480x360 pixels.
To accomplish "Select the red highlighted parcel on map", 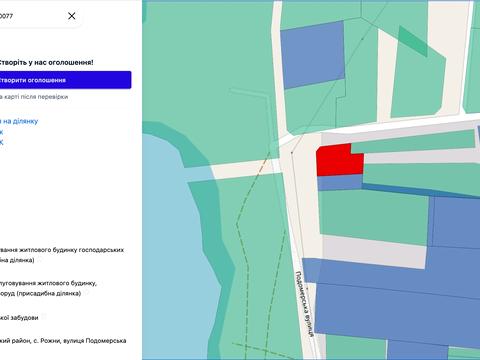I will click(339, 160).
